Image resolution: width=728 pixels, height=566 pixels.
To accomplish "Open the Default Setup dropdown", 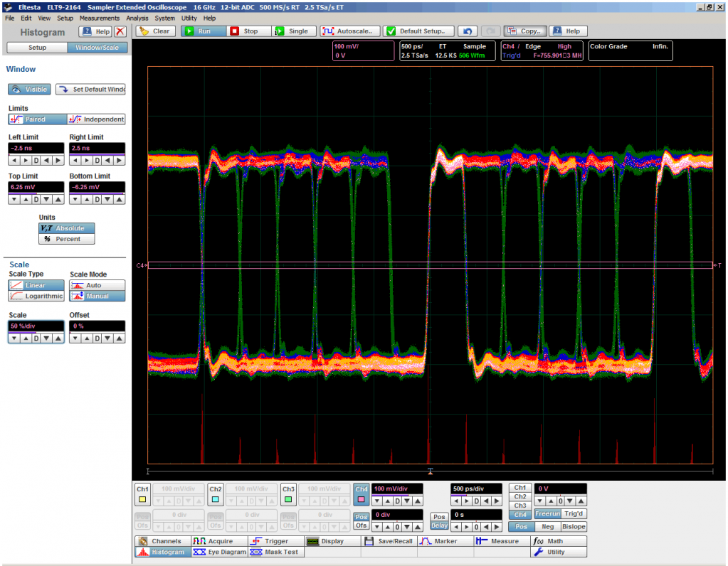I will point(418,31).
